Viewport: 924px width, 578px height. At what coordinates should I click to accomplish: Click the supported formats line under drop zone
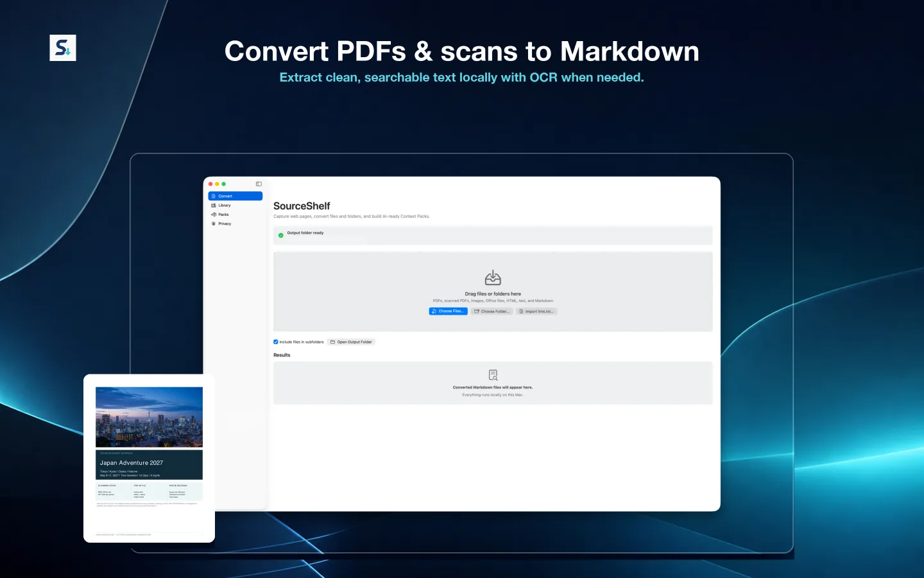(x=493, y=301)
